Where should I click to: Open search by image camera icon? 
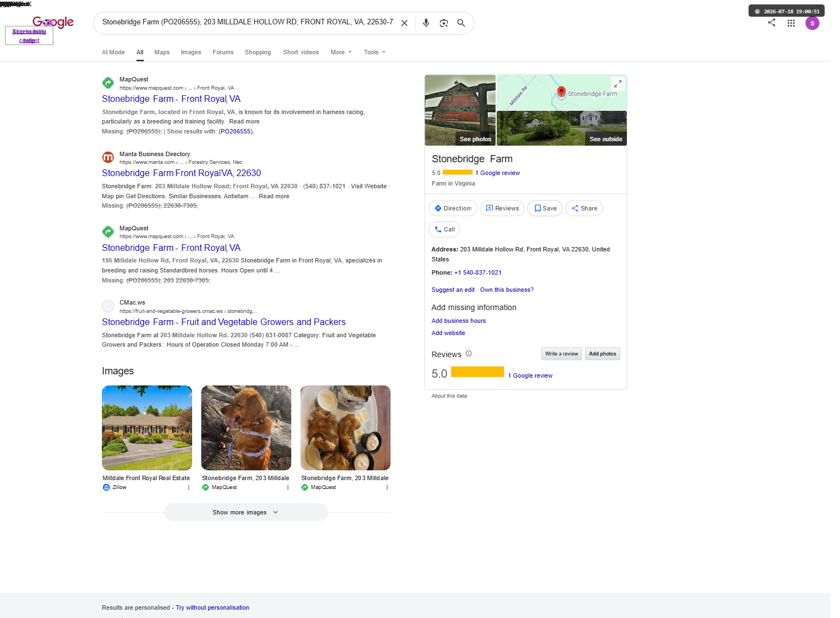[444, 23]
